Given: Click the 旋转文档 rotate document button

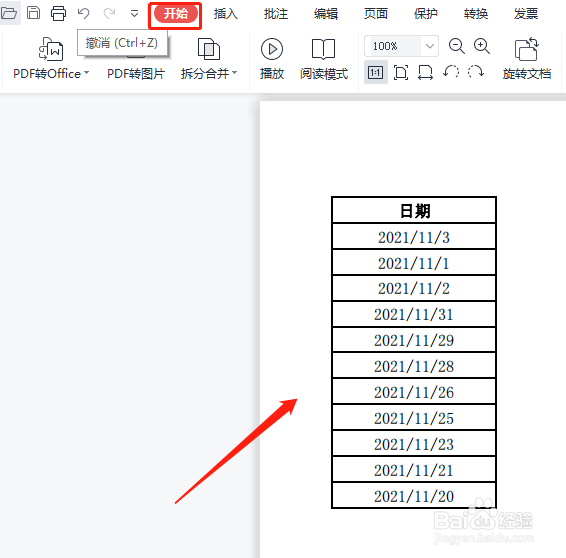Looking at the screenshot, I should (527, 58).
